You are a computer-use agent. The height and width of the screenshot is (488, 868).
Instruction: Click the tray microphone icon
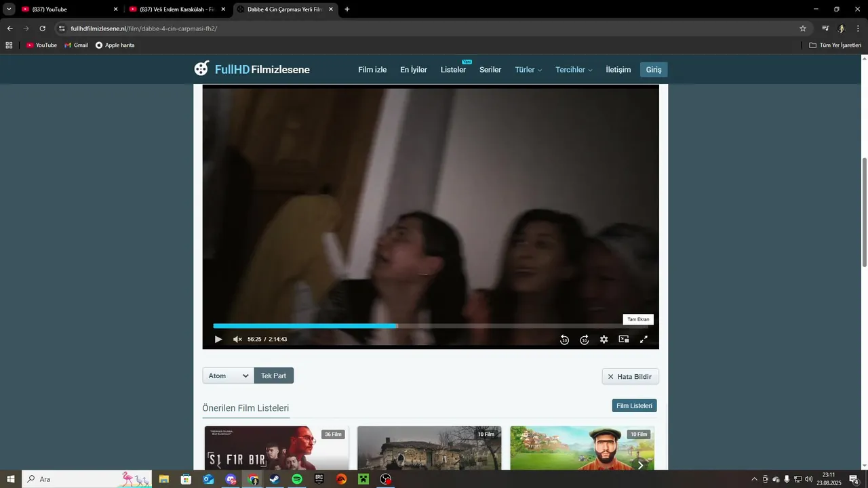787,479
